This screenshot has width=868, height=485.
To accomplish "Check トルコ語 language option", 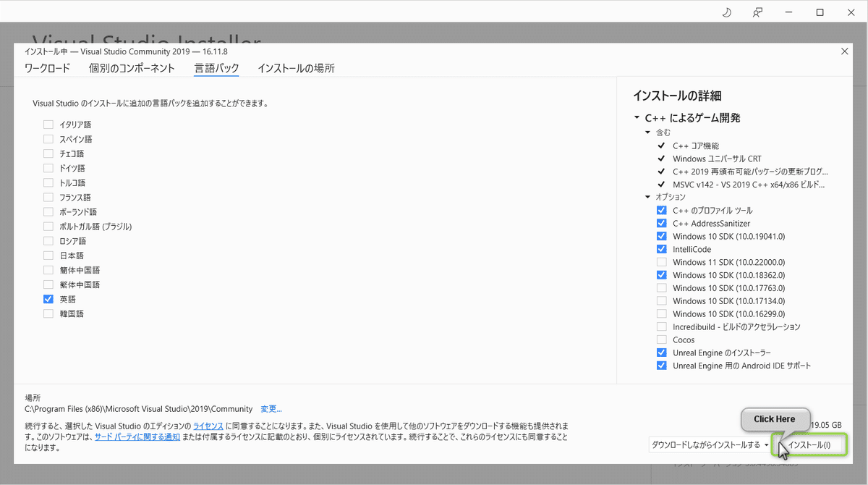I will click(x=48, y=182).
